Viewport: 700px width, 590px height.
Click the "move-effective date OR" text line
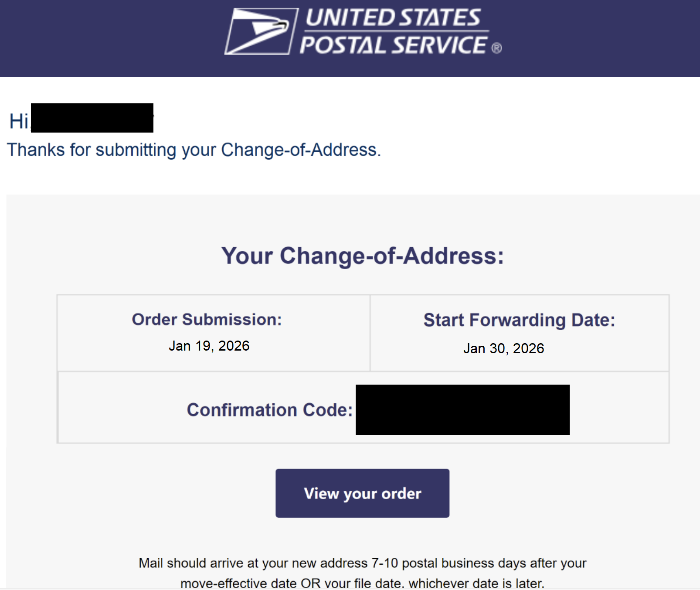pyautogui.click(x=362, y=583)
